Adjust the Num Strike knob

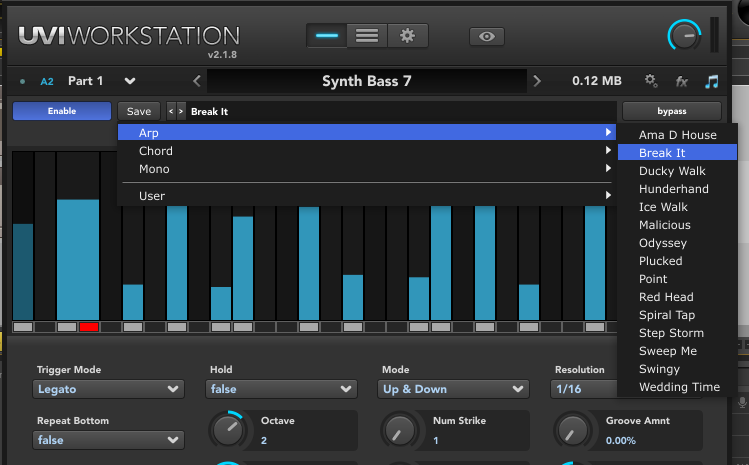tap(399, 429)
